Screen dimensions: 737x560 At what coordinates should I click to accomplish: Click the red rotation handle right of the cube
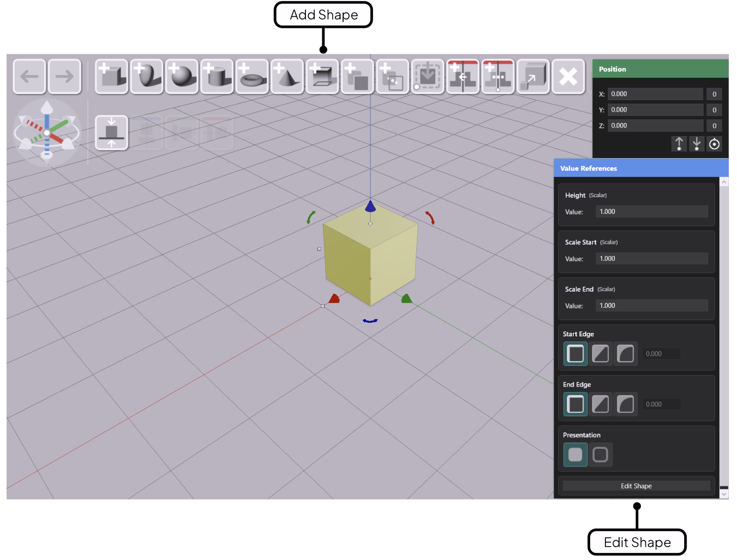tap(431, 218)
